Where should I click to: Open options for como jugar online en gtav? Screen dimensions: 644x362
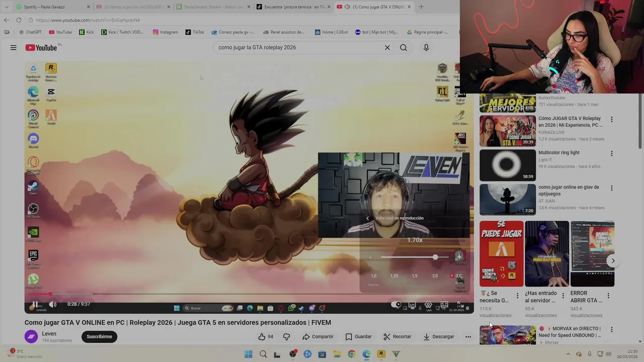[612, 188]
